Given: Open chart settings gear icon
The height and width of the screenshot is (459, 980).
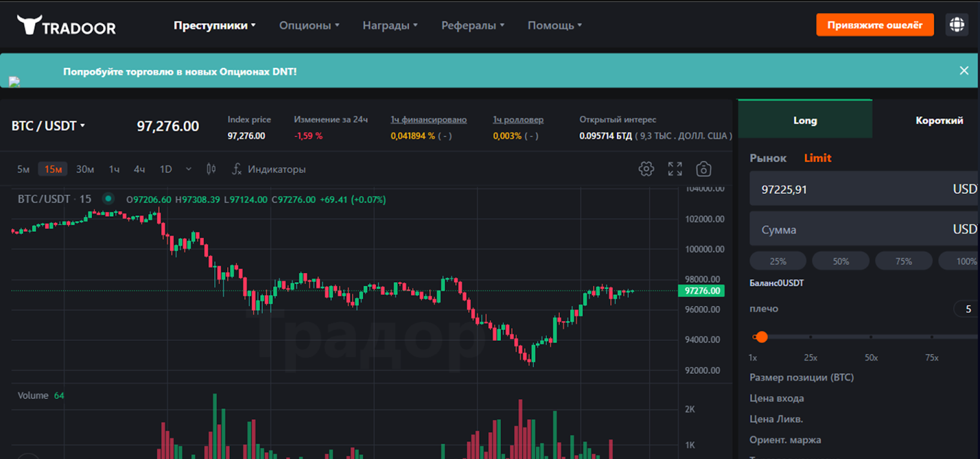Looking at the screenshot, I should point(646,169).
